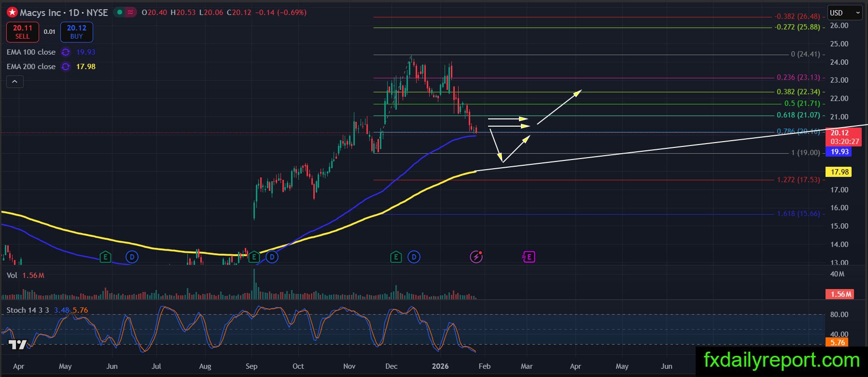The height and width of the screenshot is (377, 868).
Task: Click the 40M tick on volume axis
Action: [837, 274]
